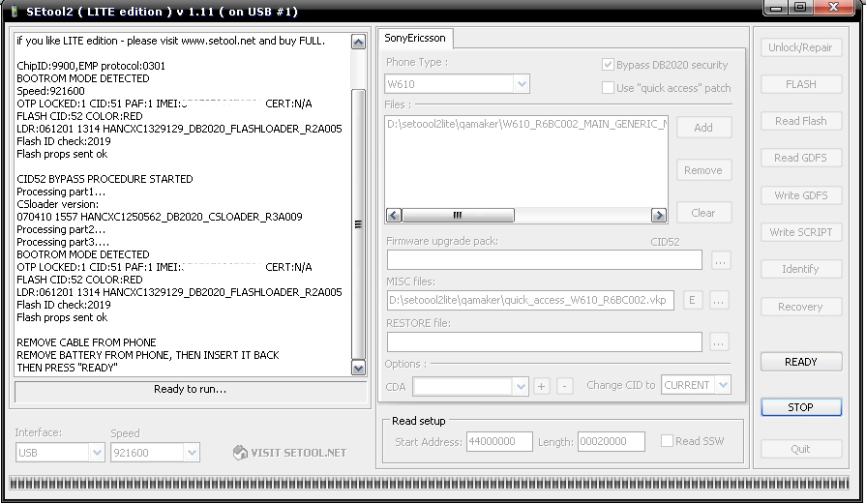Toggle the Read SSW checkbox
Screen dimensions: 866x504
tap(668, 440)
